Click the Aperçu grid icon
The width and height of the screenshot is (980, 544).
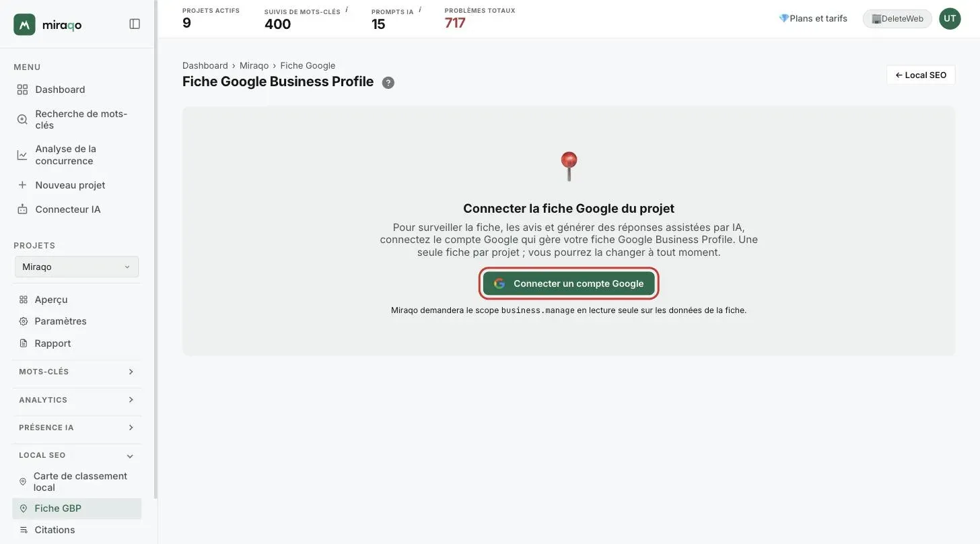tap(24, 300)
